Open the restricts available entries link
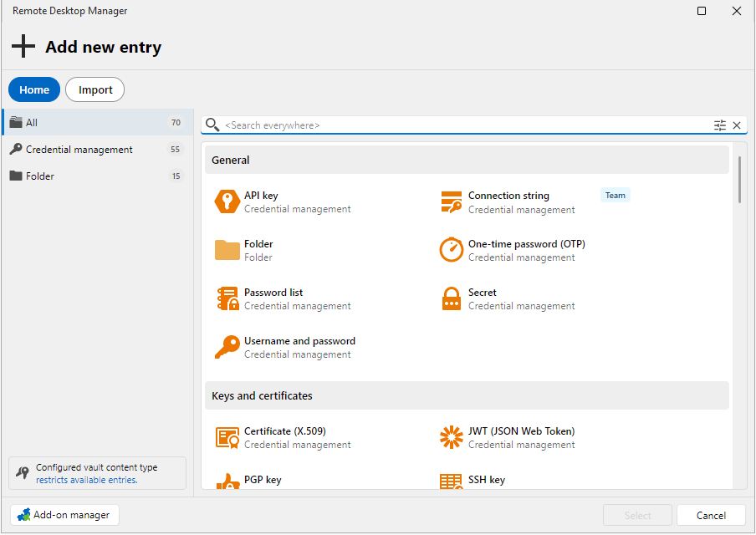Screen dimensions: 756x535 [87, 480]
